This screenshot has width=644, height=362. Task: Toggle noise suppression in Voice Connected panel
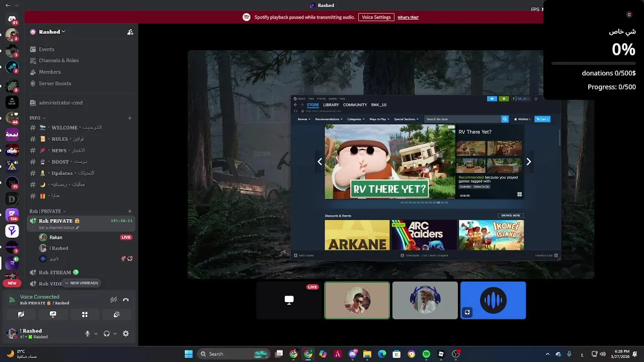pos(114,300)
